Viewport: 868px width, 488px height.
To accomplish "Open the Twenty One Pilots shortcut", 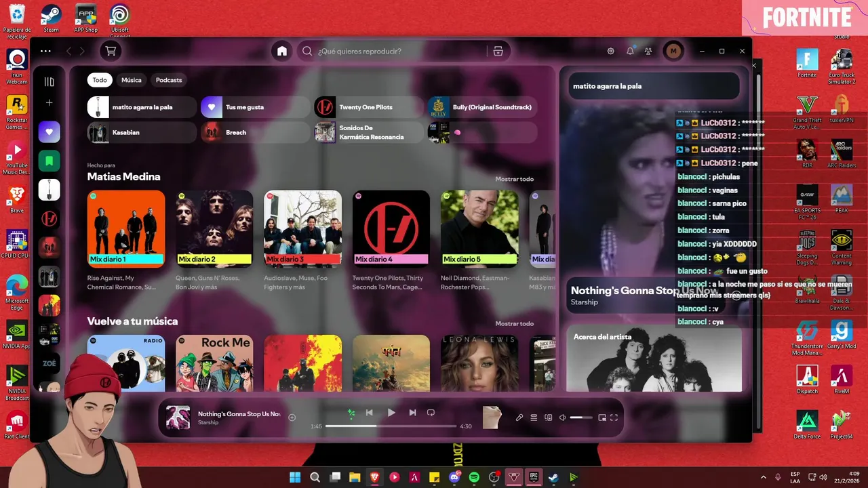I will (x=369, y=107).
